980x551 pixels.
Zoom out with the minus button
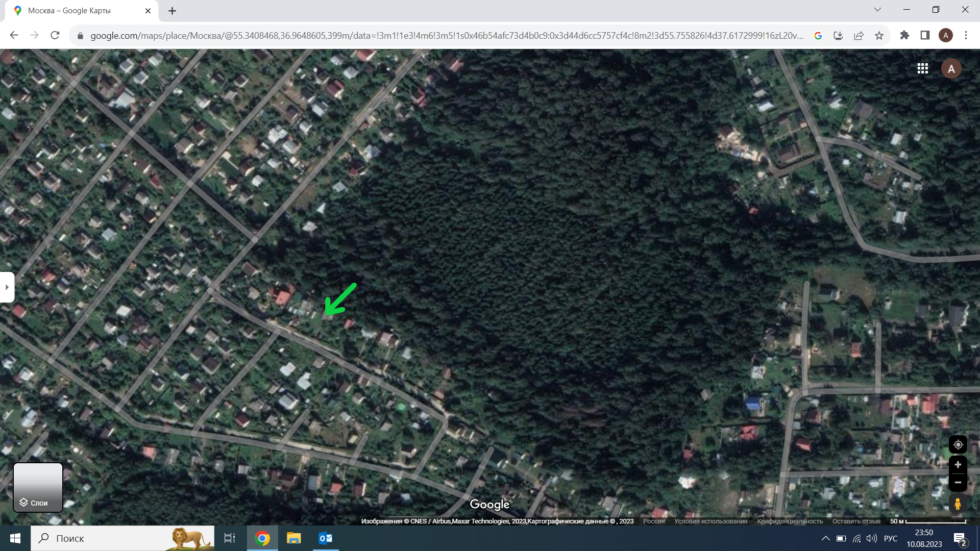pos(958,483)
